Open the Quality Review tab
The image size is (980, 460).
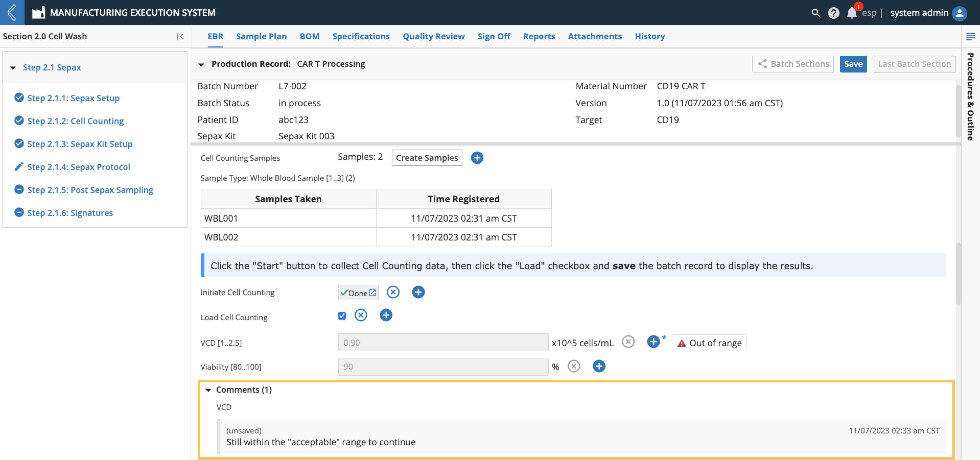click(433, 37)
